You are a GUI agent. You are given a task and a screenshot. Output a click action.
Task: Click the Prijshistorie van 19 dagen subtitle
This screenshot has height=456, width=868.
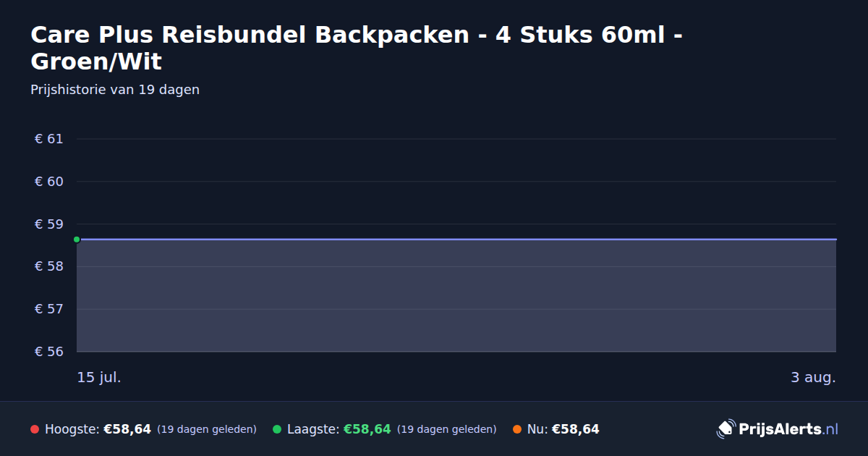click(115, 90)
